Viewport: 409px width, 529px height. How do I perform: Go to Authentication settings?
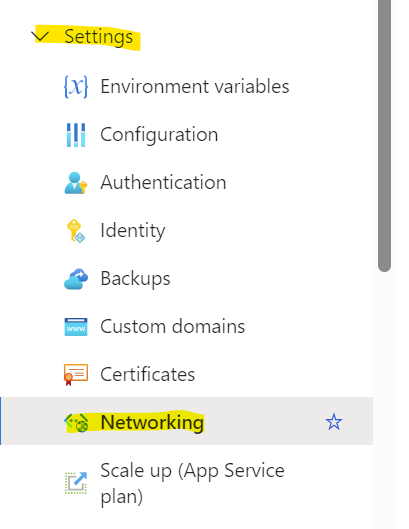pyautogui.click(x=187, y=183)
